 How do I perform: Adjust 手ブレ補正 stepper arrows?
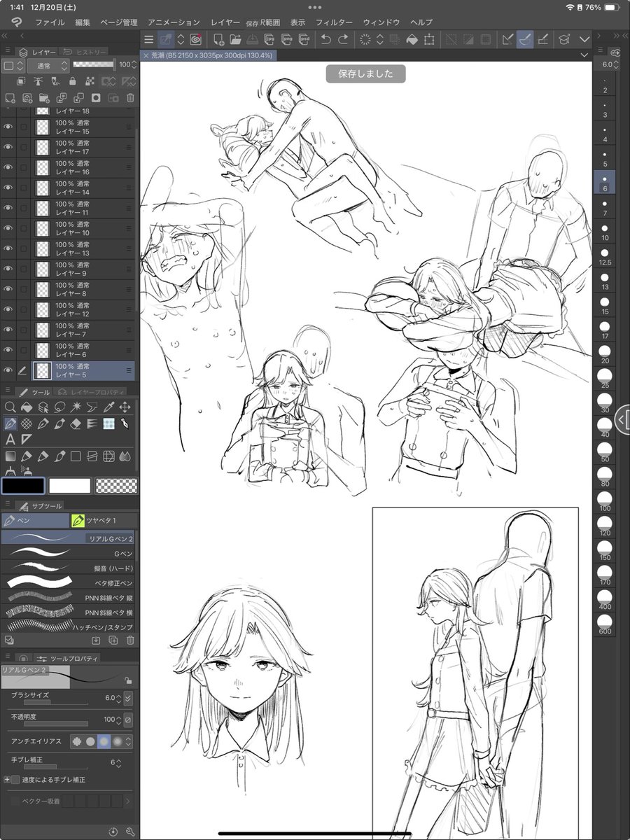click(118, 762)
